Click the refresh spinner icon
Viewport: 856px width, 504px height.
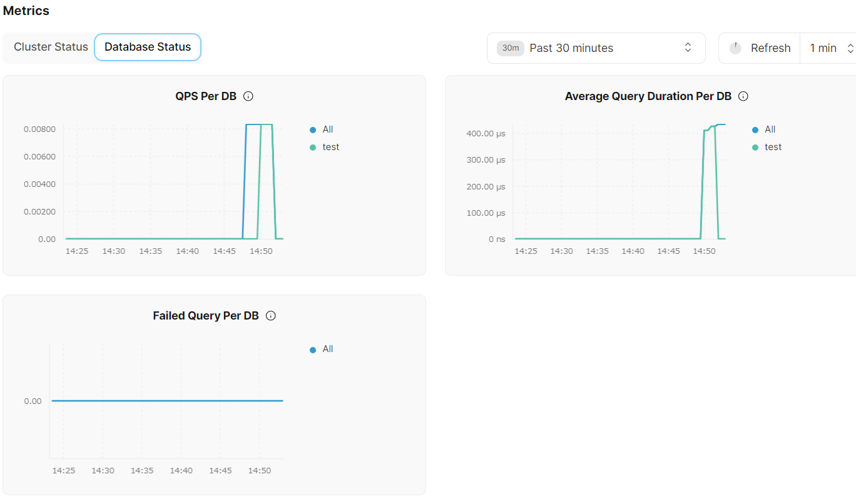tap(735, 48)
